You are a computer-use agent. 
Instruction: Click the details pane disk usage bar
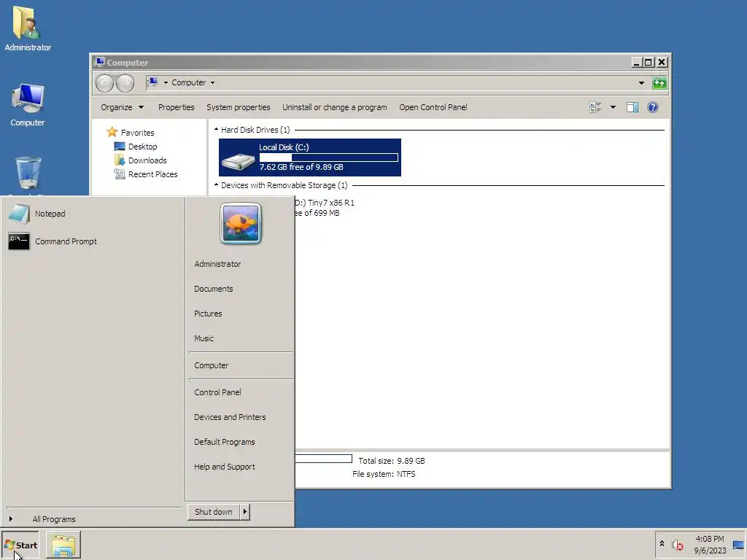click(x=323, y=459)
